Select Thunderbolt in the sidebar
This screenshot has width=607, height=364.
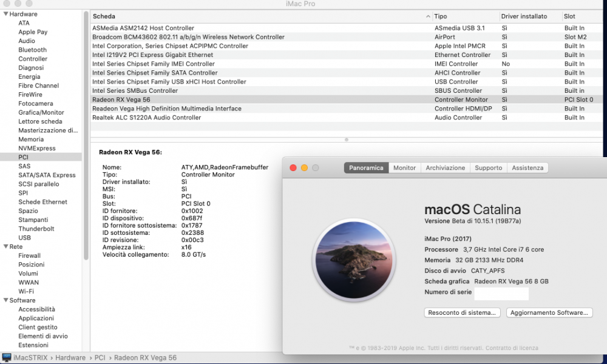[x=36, y=229]
